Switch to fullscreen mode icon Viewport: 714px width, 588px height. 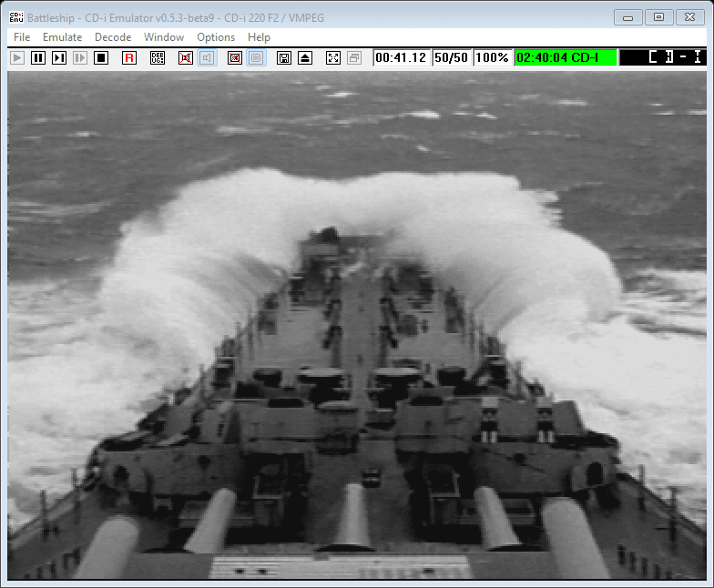pyautogui.click(x=333, y=57)
